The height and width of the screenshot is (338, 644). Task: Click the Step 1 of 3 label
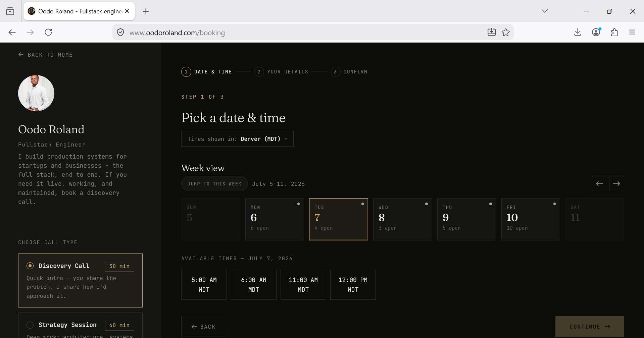pos(203,97)
